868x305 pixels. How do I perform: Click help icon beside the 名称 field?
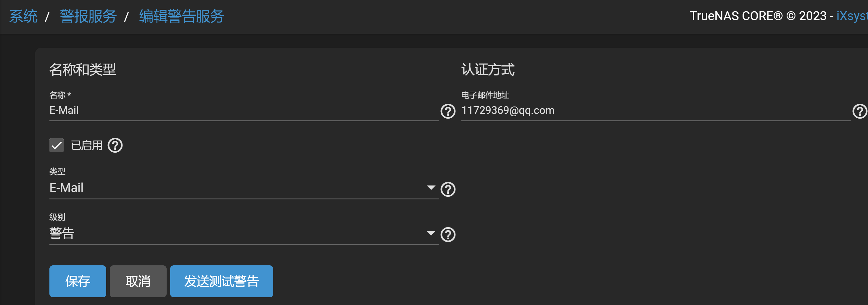click(x=448, y=111)
